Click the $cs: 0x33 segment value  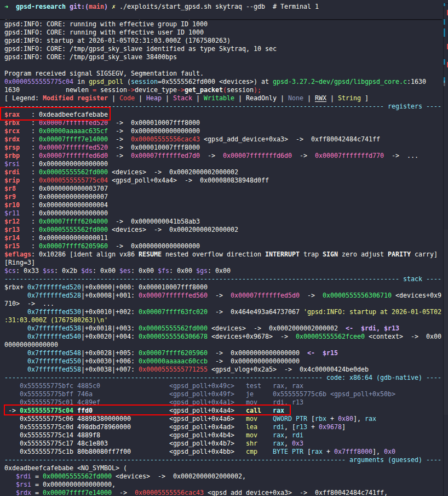[22, 271]
